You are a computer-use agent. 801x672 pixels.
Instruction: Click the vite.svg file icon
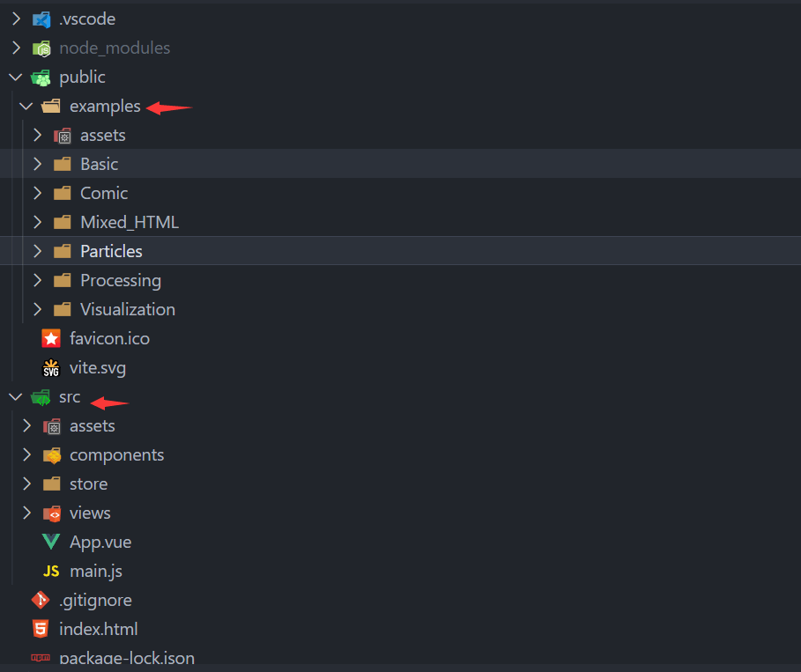click(x=51, y=367)
